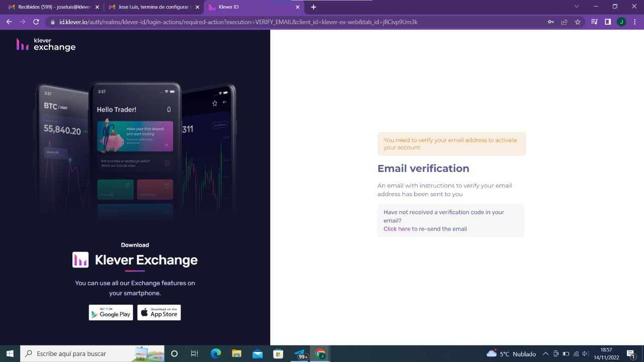Click the taskbar search box
The height and width of the screenshot is (362, 644).
[92, 353]
